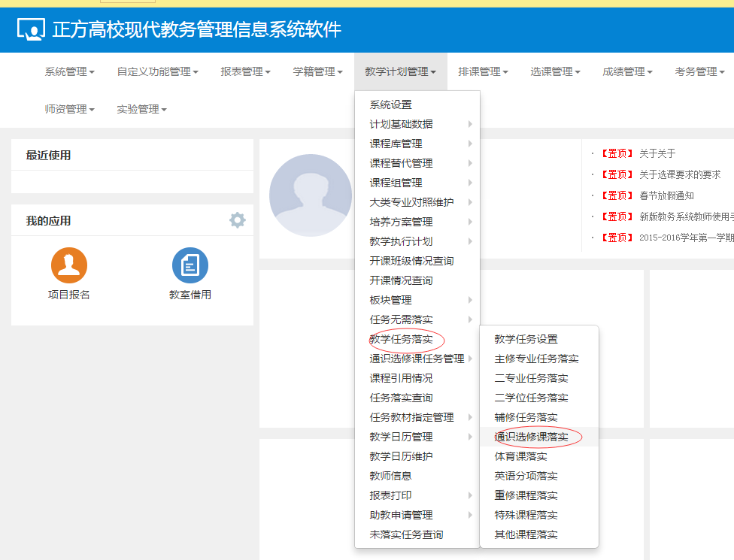This screenshot has height=560, width=734.
Task: Open the 系统管理 dropdown menu
Action: point(69,71)
